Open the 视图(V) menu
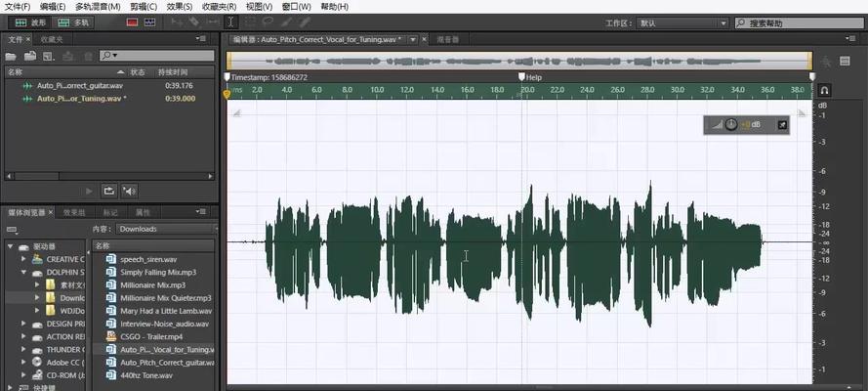Screen dimensions: 868x391 click(x=259, y=7)
